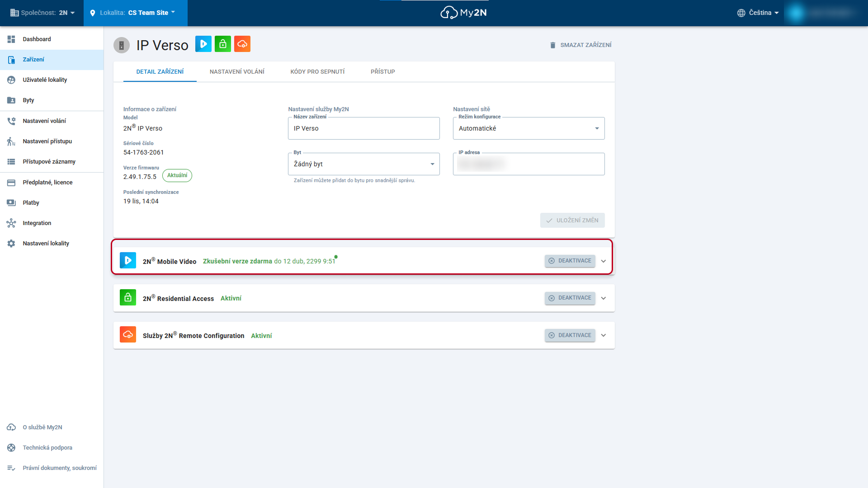This screenshot has width=868, height=488.
Task: Click the globe language icon
Action: 741,13
